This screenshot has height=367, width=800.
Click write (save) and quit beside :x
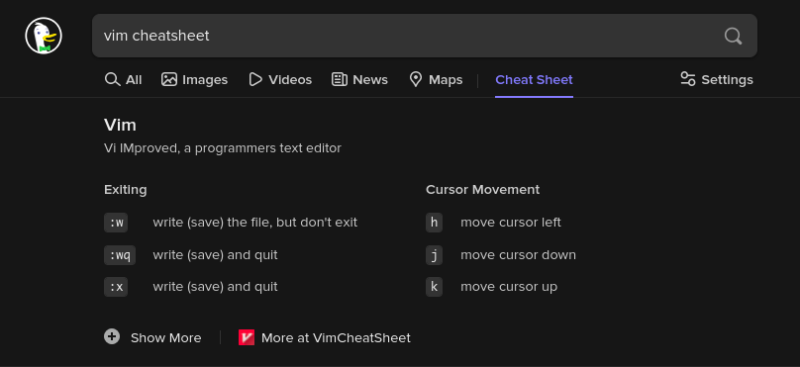(215, 287)
